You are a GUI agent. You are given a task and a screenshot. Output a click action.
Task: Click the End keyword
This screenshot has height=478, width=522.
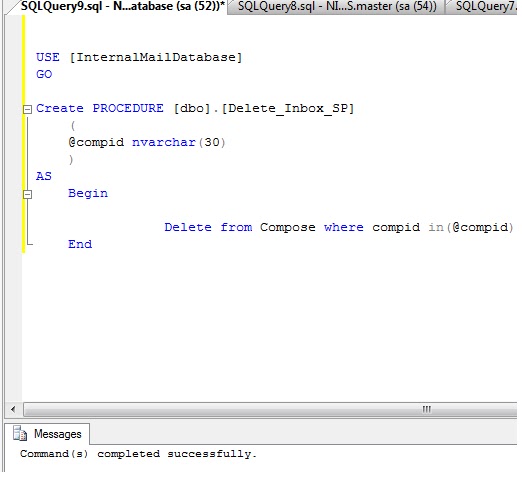tap(80, 244)
